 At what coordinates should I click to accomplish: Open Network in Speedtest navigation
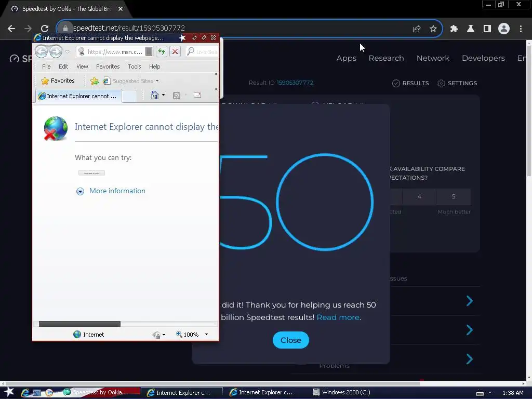(433, 58)
